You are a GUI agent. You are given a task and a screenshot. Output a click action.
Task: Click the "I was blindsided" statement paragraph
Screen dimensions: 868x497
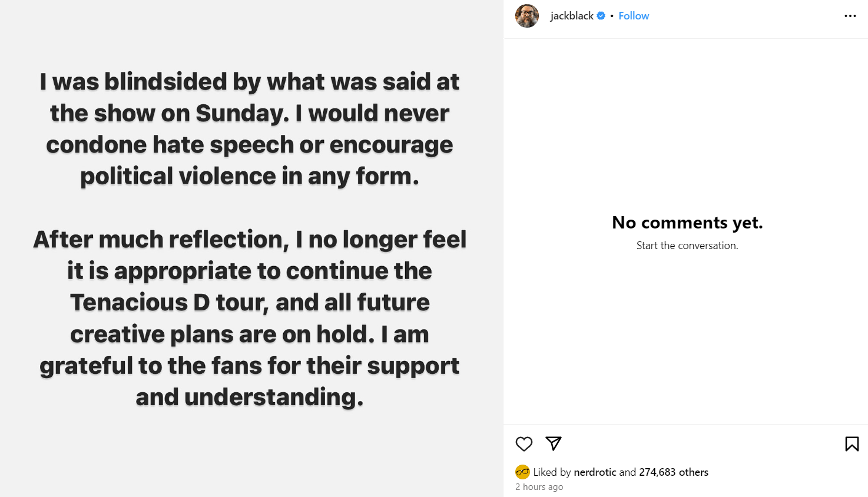250,128
